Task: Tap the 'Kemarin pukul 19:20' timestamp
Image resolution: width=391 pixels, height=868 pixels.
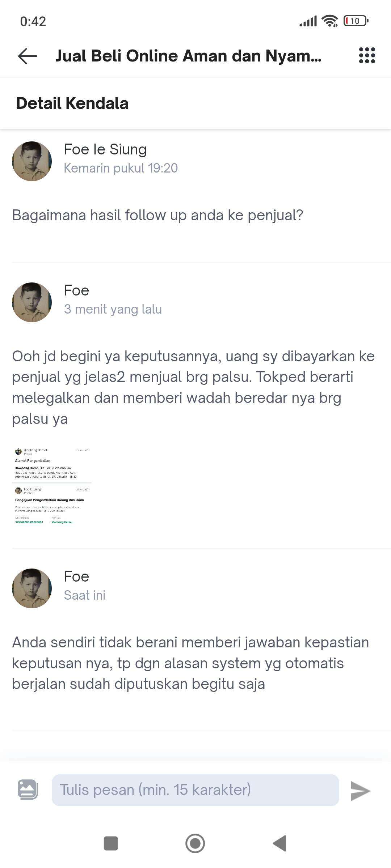Action: pyautogui.click(x=121, y=168)
